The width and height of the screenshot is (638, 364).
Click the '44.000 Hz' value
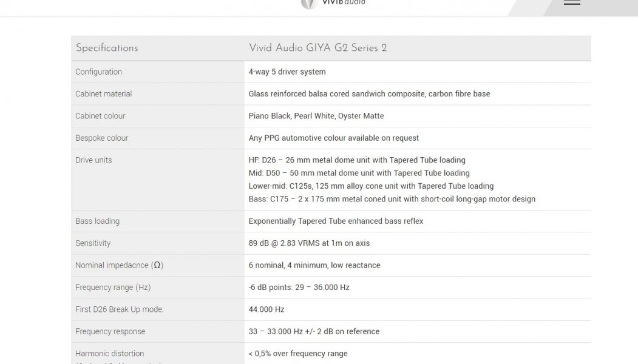click(266, 309)
